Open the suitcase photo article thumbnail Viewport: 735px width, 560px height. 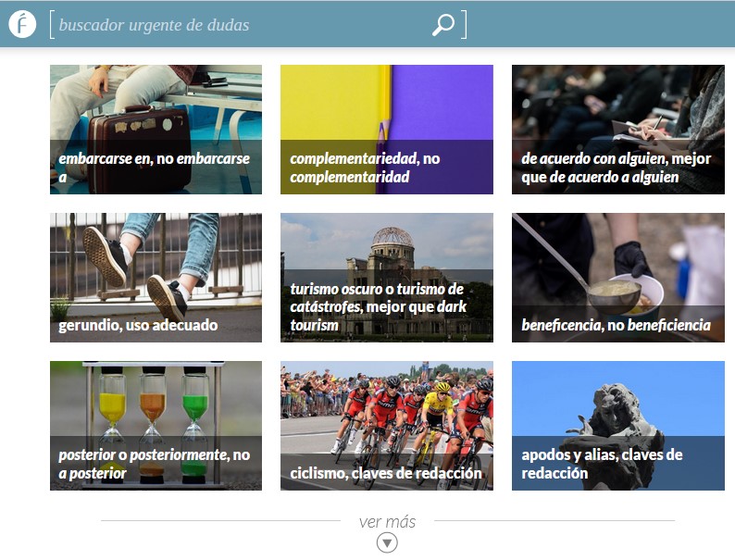coord(156,102)
